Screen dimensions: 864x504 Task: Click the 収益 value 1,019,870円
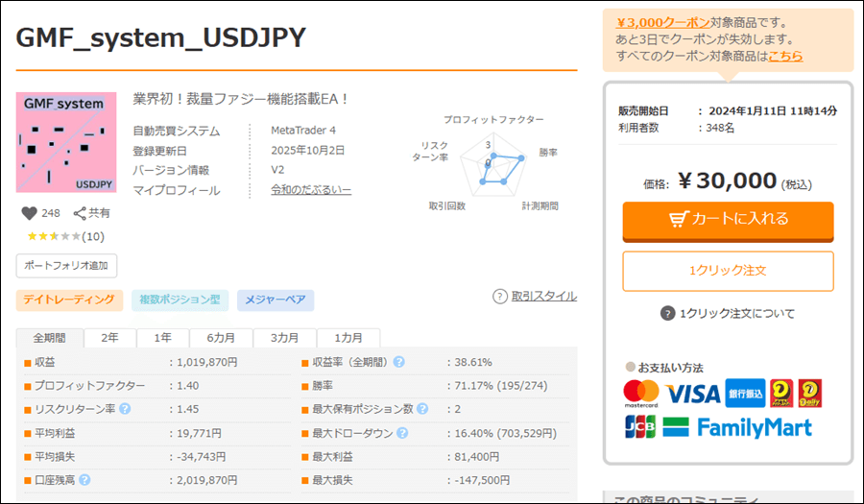pyautogui.click(x=207, y=362)
